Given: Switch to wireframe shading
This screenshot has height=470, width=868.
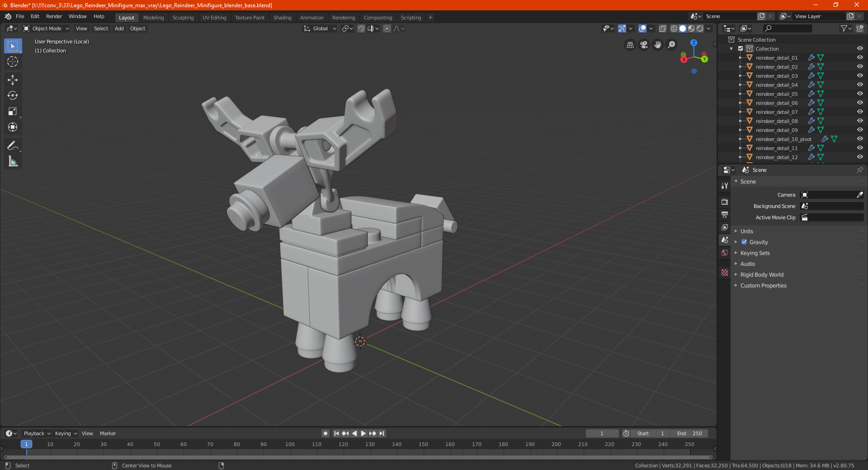Looking at the screenshot, I should coord(674,28).
